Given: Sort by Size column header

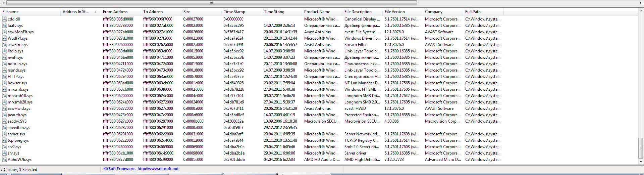Looking at the screenshot, I should click(x=201, y=12).
